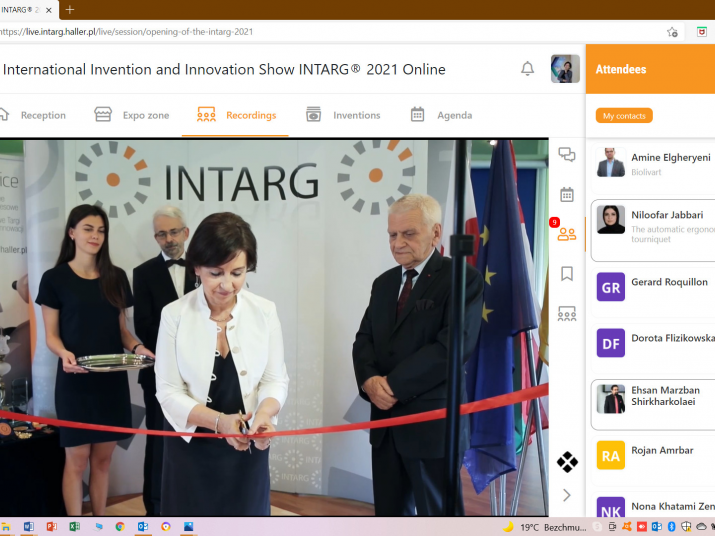The image size is (715, 536).
Task: Switch to the Recordings tab
Action: [x=236, y=115]
